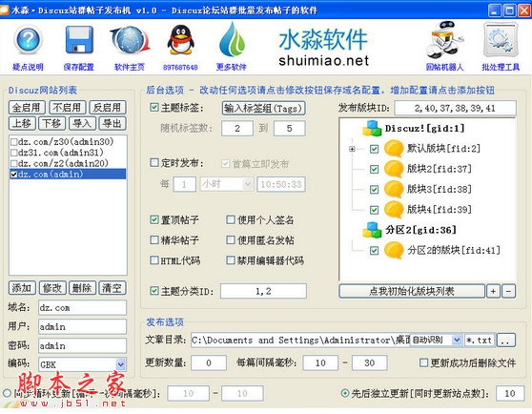Click the 更新数量 input field
The height and width of the screenshot is (414, 532).
click(209, 362)
